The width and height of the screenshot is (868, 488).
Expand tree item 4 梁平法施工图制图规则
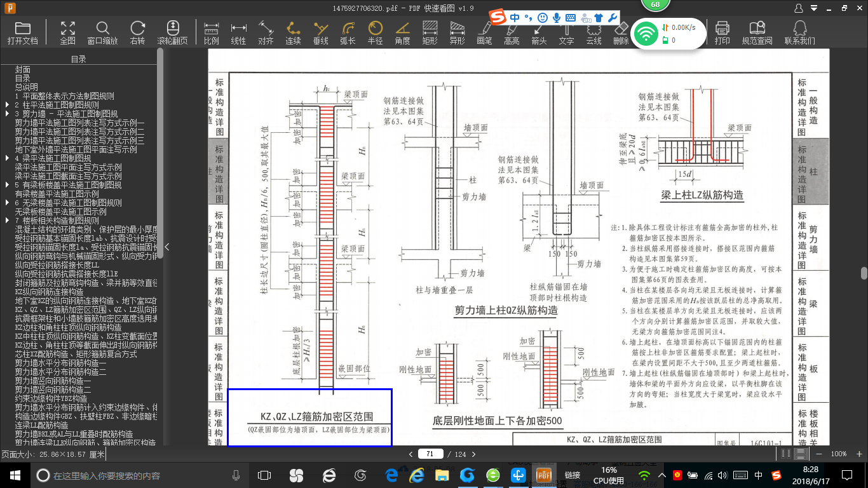pos(8,158)
